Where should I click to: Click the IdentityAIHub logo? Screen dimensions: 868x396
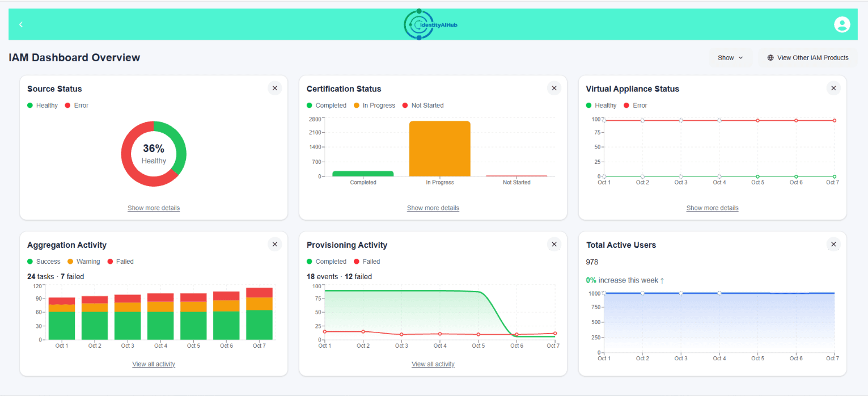(x=431, y=24)
